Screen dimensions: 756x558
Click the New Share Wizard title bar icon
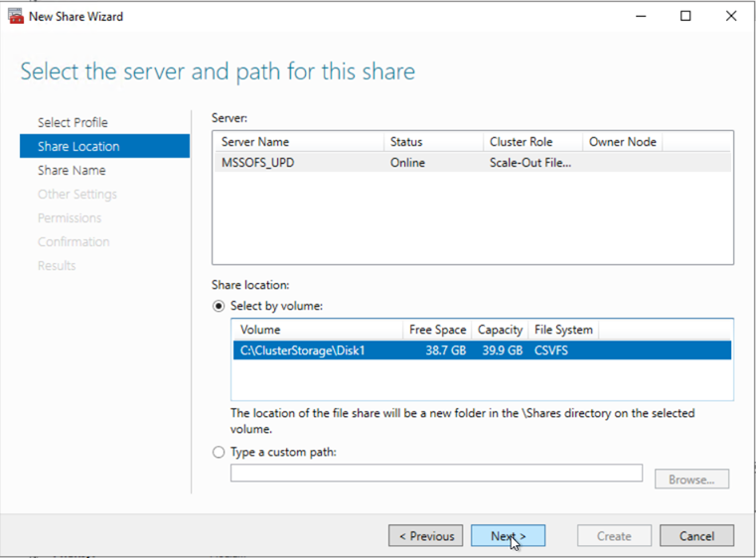coord(16,17)
